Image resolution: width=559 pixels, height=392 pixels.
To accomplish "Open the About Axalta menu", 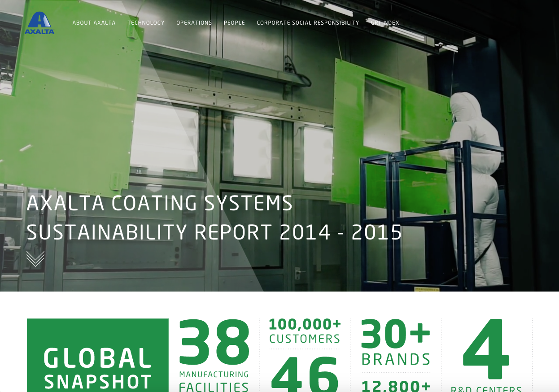I will 94,23.
